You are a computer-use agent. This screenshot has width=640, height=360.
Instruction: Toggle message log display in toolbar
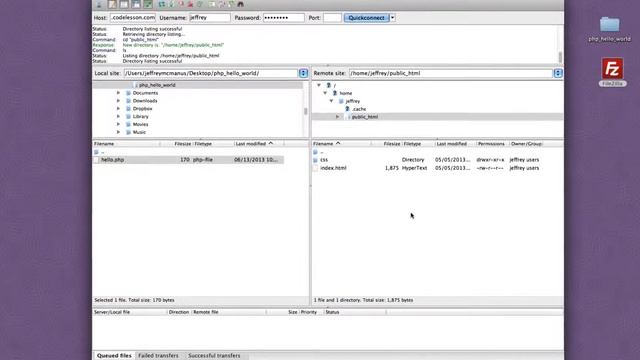[112, 4]
